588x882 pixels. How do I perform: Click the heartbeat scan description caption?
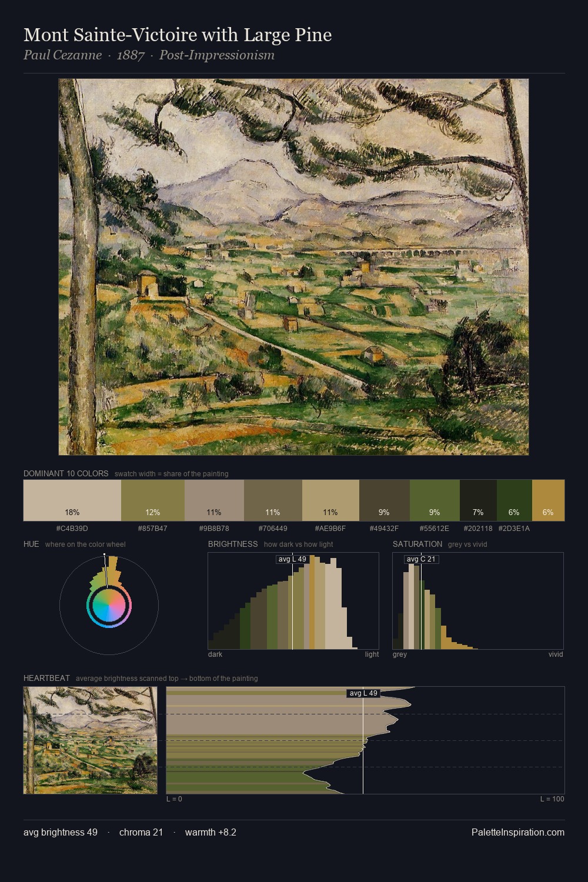(x=167, y=678)
